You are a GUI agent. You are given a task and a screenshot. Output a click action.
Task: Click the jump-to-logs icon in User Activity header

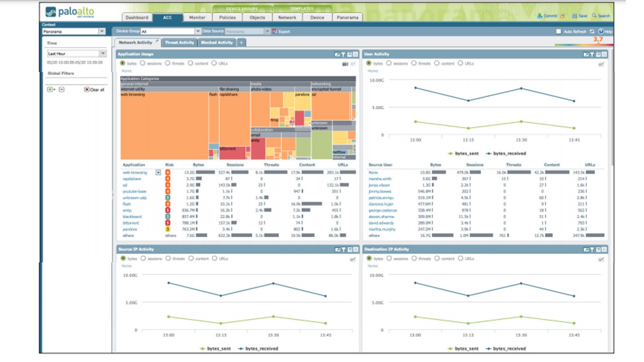[598, 54]
